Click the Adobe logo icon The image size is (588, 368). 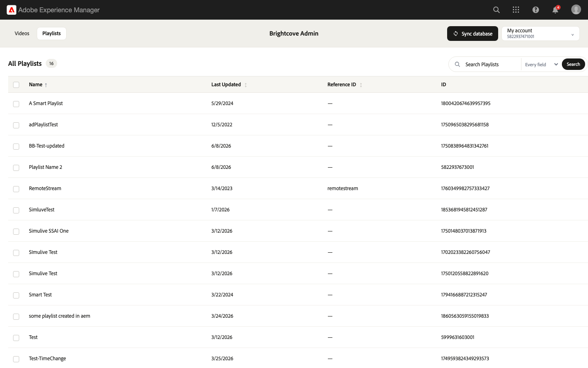tap(11, 10)
